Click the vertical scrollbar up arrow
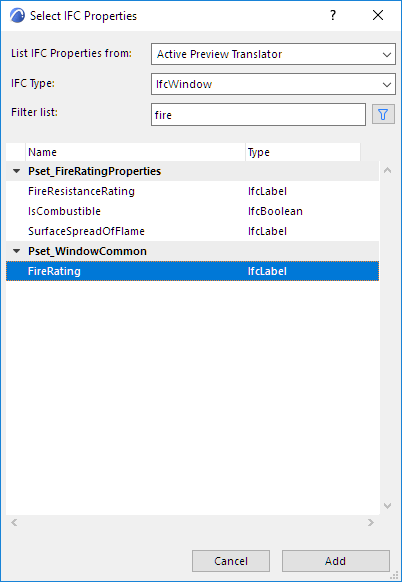The width and height of the screenshot is (402, 582). [x=388, y=170]
